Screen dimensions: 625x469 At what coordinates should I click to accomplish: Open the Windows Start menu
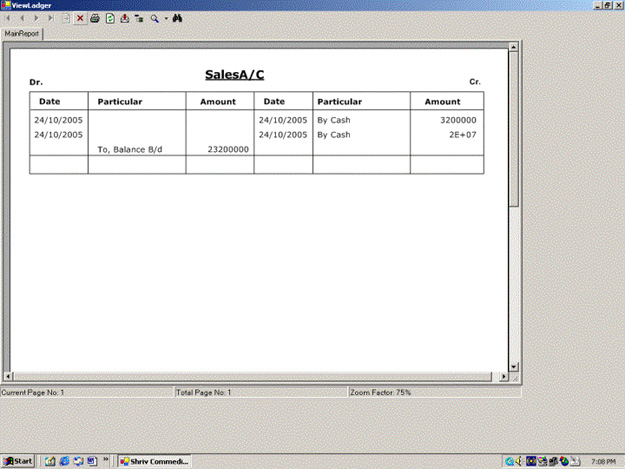[x=18, y=461]
